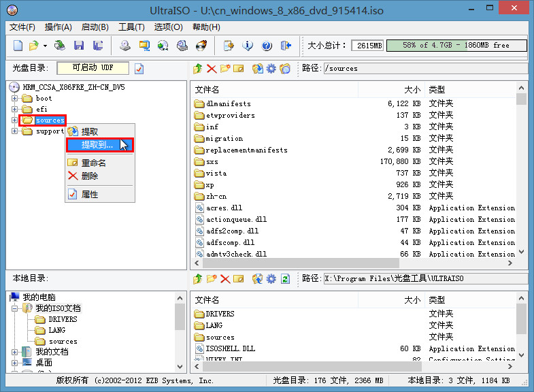Click the /sources path field
The width and height of the screenshot is (534, 392).
425,68
